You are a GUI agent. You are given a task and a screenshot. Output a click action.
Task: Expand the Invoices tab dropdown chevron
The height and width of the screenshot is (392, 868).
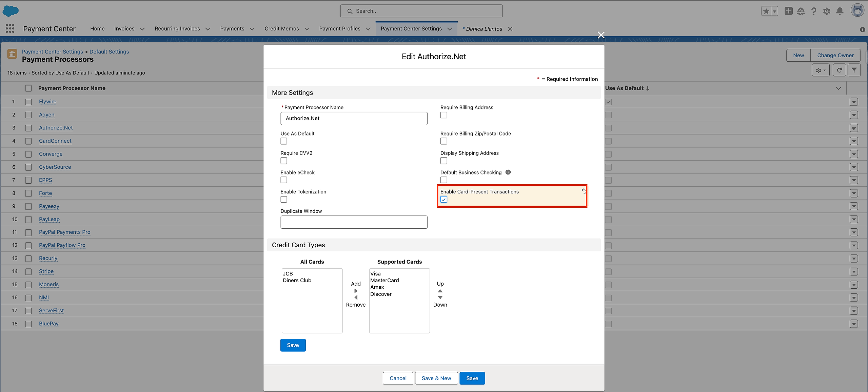(x=142, y=29)
